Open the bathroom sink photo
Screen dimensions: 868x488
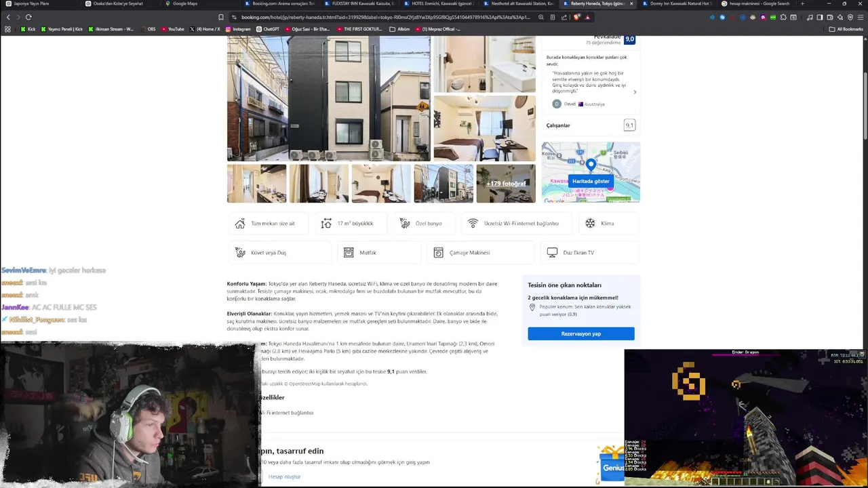(484, 64)
